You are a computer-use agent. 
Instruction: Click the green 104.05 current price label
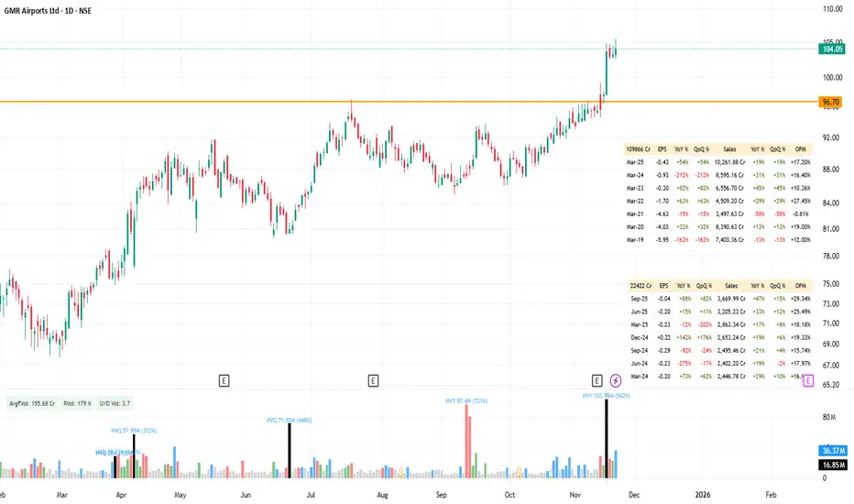point(832,49)
